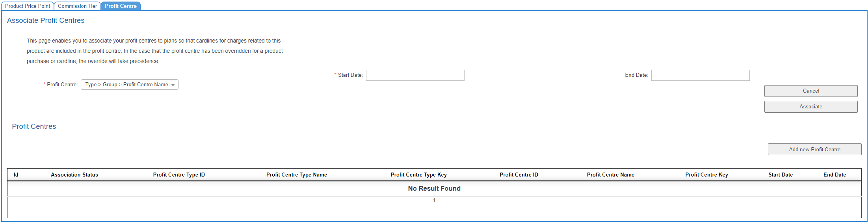Click the Profit Centre Key header
The height and width of the screenshot is (223, 868).
tap(706, 175)
